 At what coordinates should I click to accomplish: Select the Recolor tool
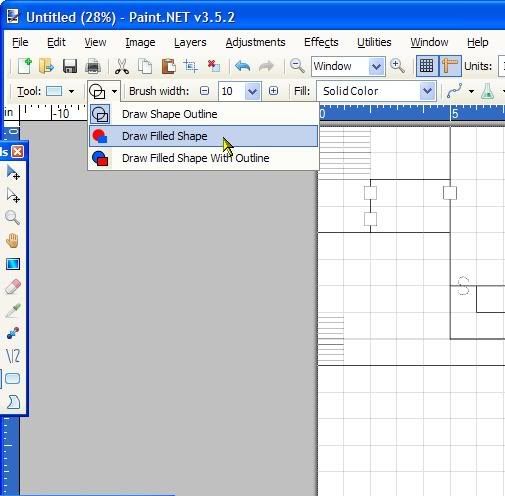[13, 333]
